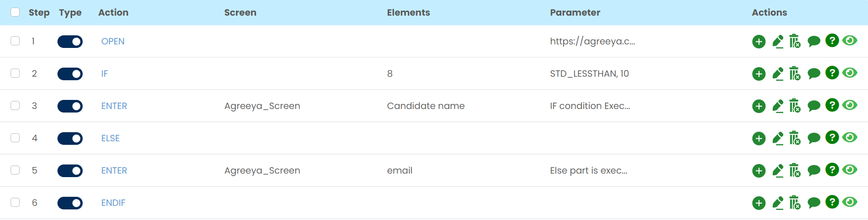
Task: Check the select-all checkbox in the header
Action: click(x=15, y=12)
